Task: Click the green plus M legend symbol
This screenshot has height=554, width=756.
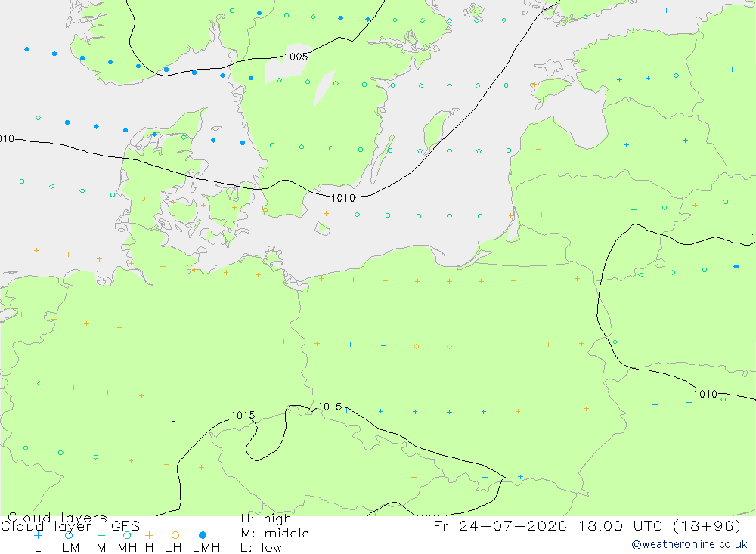Action: (x=101, y=535)
